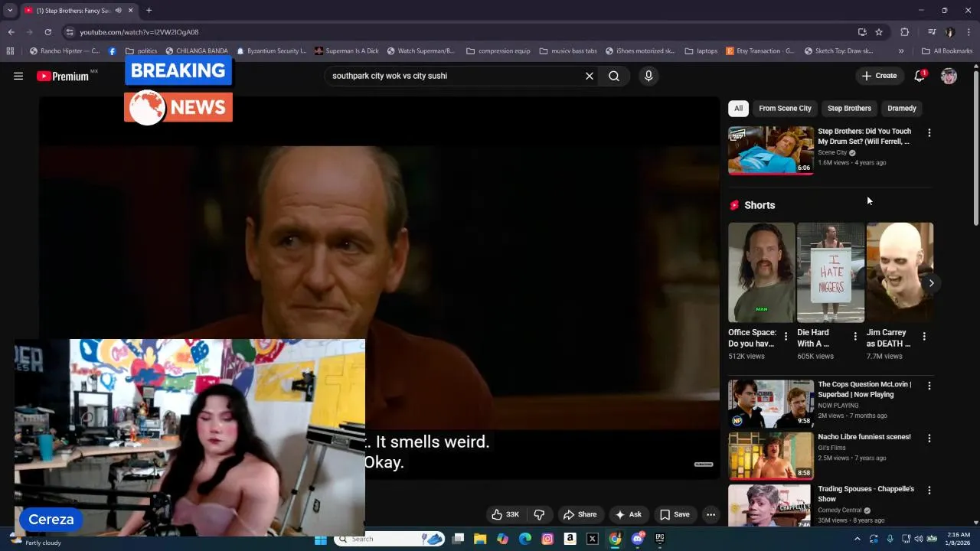Open Nacho Libre funniest scenes thumbnail
The width and height of the screenshot is (980, 551).
tap(770, 455)
